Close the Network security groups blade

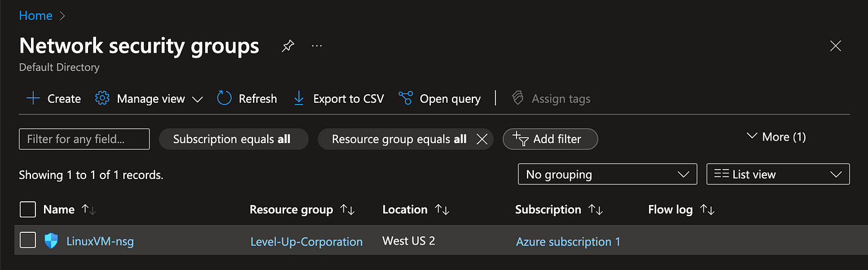835,46
